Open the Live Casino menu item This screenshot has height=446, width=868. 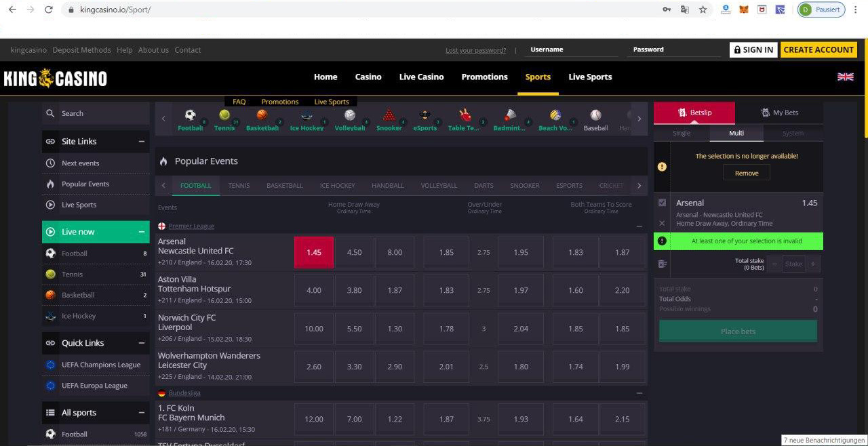pyautogui.click(x=422, y=77)
